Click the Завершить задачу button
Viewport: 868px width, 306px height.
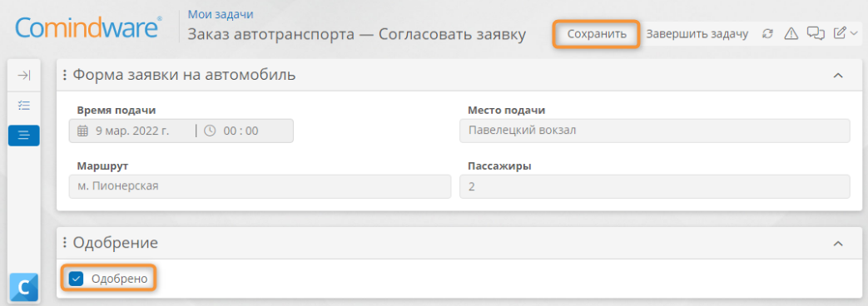tap(697, 34)
